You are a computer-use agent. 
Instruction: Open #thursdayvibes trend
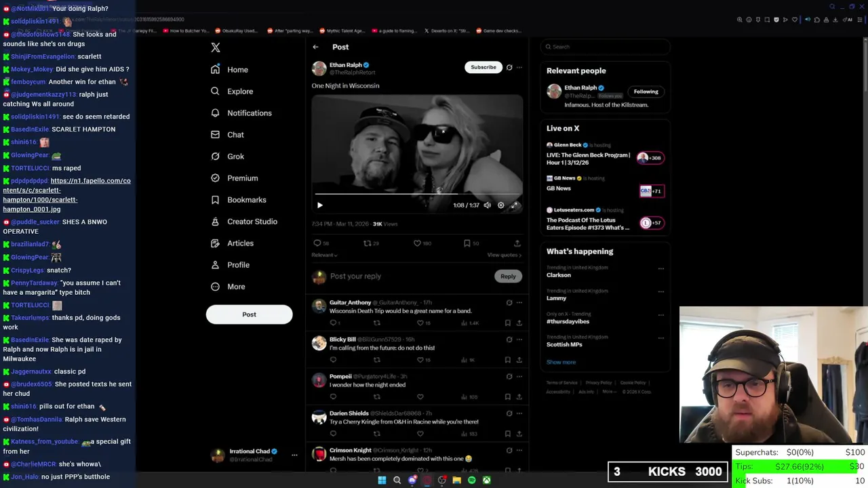pyautogui.click(x=568, y=321)
